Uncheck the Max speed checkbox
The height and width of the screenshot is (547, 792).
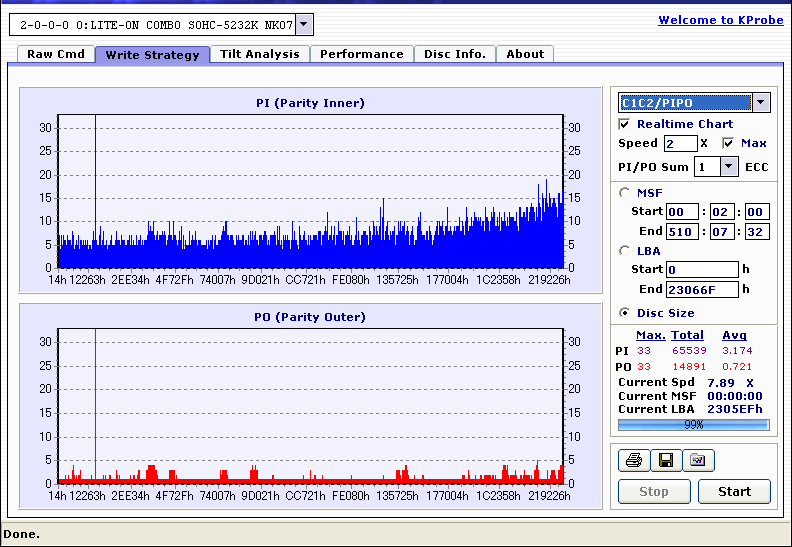pos(728,143)
